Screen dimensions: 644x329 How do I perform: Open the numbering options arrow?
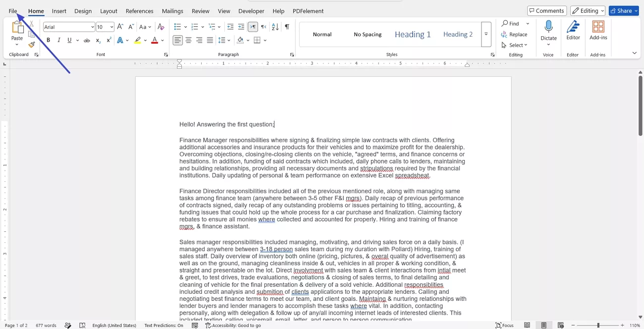click(203, 27)
